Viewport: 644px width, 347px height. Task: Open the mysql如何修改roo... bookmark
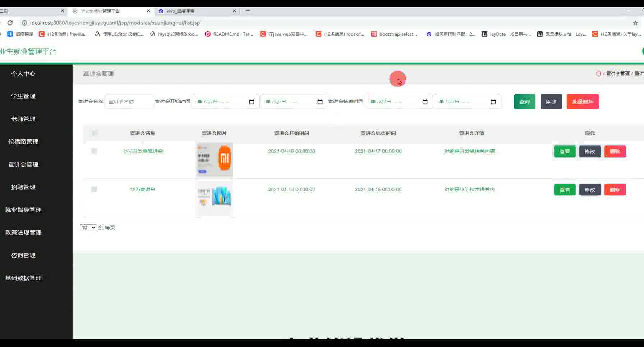(174, 34)
